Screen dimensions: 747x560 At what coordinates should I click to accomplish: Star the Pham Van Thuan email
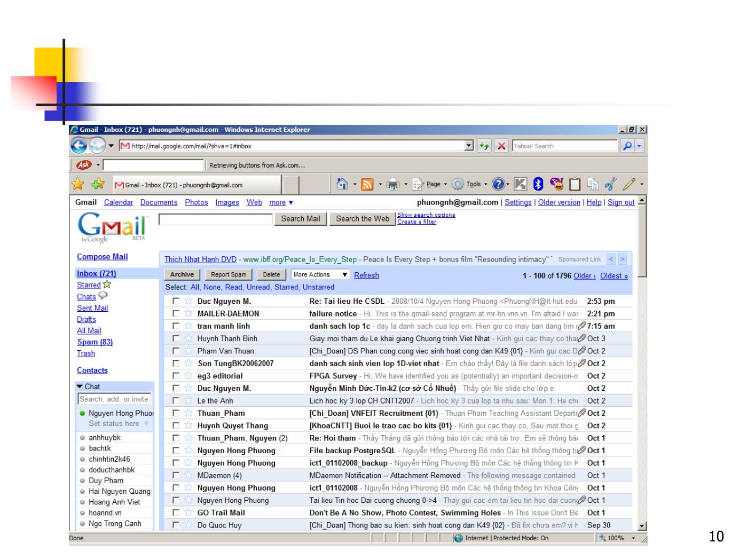188,351
